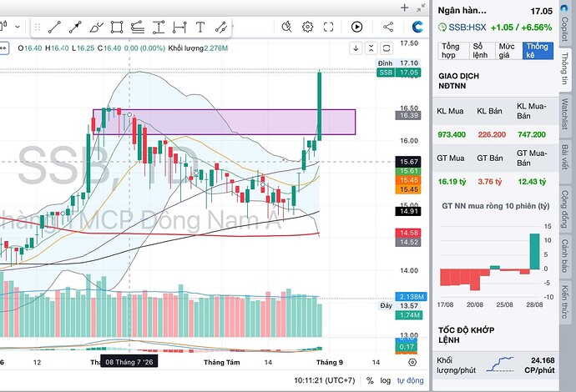Click the 3.76 tỷ sell value
The image size is (576, 392).
pos(490,182)
